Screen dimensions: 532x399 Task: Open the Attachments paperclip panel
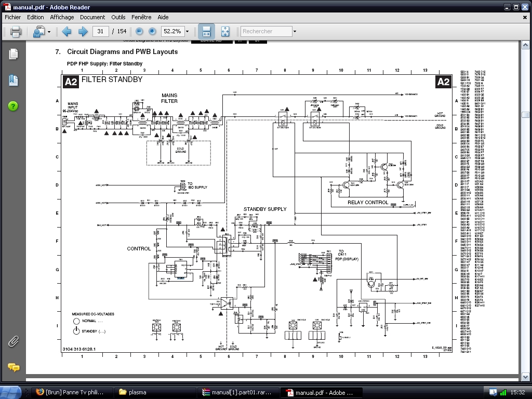coord(13,341)
